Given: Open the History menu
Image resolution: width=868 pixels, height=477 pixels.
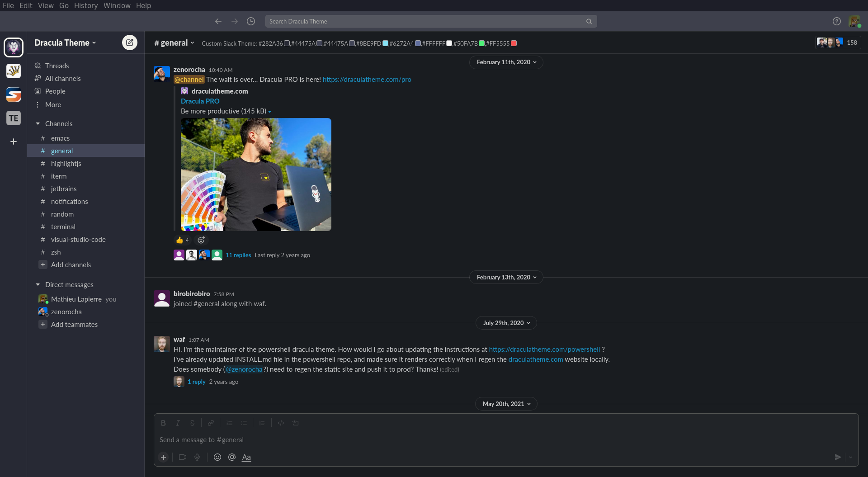Looking at the screenshot, I should (x=86, y=5).
